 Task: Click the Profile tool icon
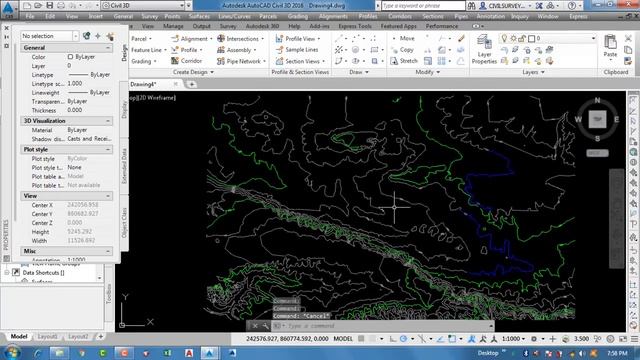pyautogui.click(x=175, y=50)
